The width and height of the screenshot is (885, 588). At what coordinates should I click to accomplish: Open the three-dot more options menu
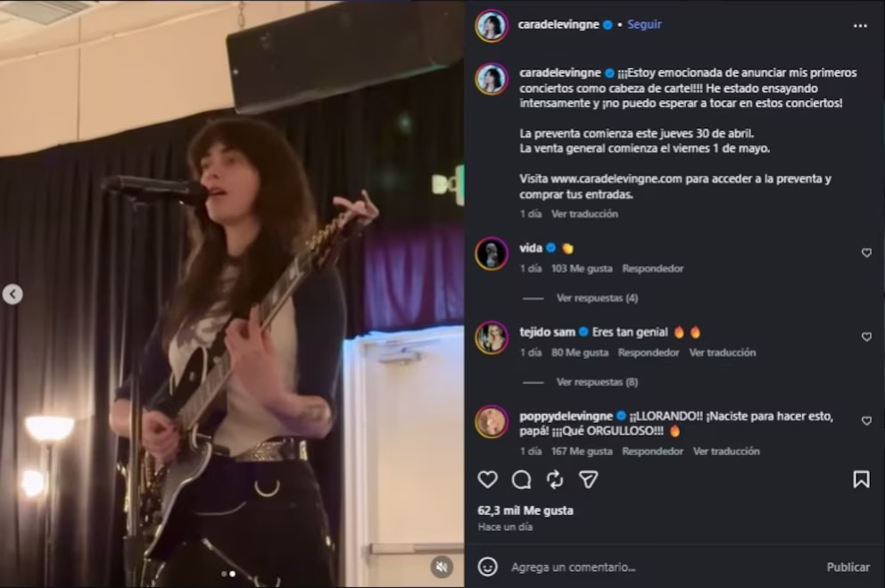[x=860, y=26]
